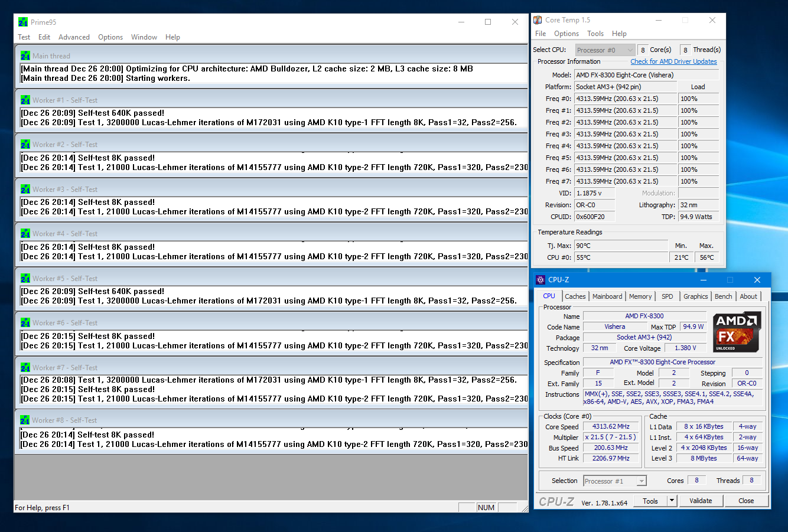Switch to the Mainboard tab

(607, 296)
